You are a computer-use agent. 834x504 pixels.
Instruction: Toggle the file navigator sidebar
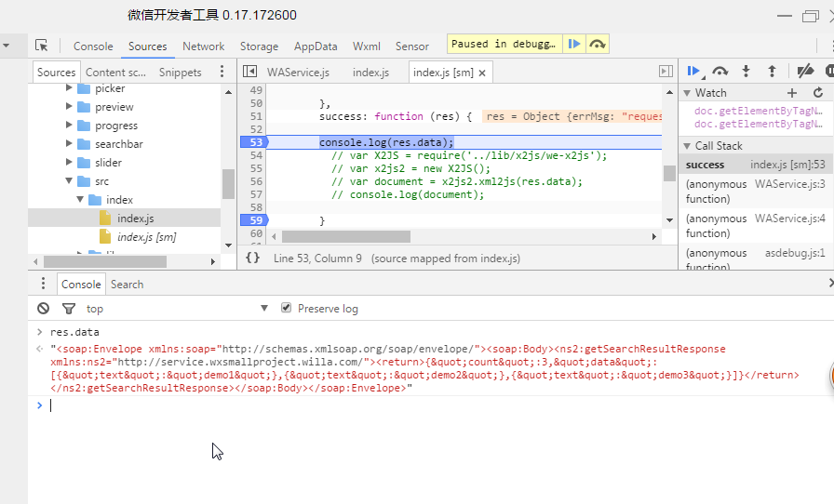[x=249, y=72]
